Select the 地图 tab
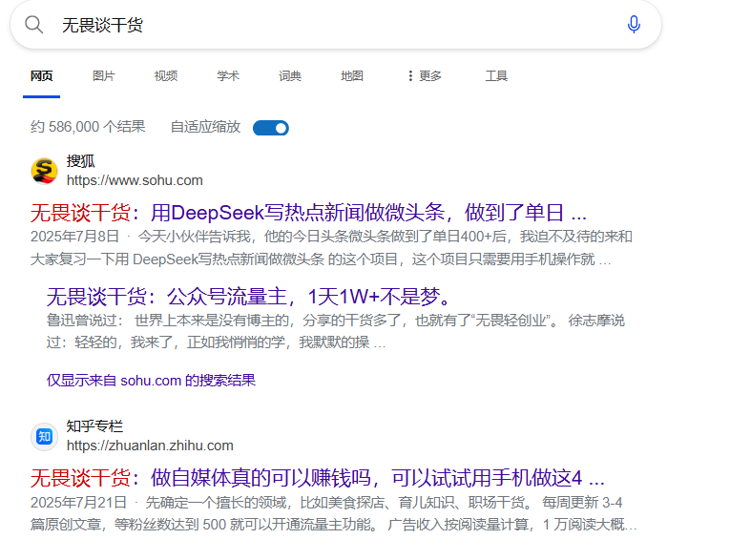This screenshot has width=751, height=560. point(352,75)
